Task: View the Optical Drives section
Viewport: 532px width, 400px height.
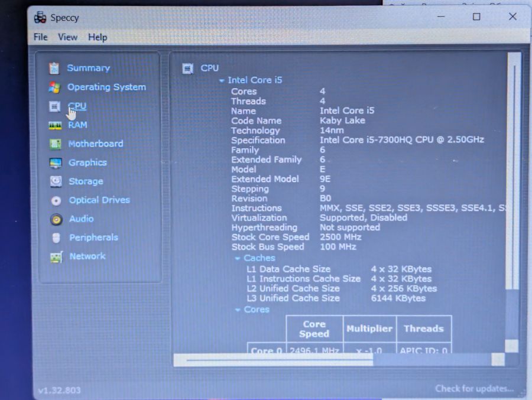Action: pyautogui.click(x=99, y=200)
